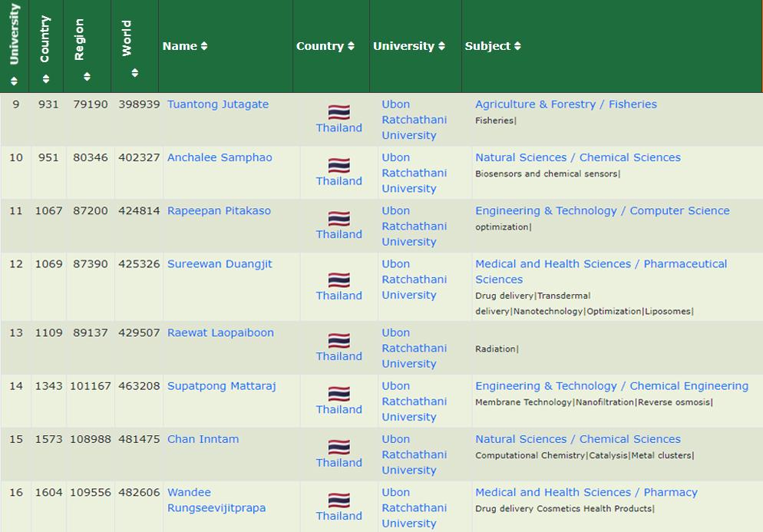This screenshot has width=763, height=532.
Task: Sort the University name column
Action: click(x=441, y=46)
